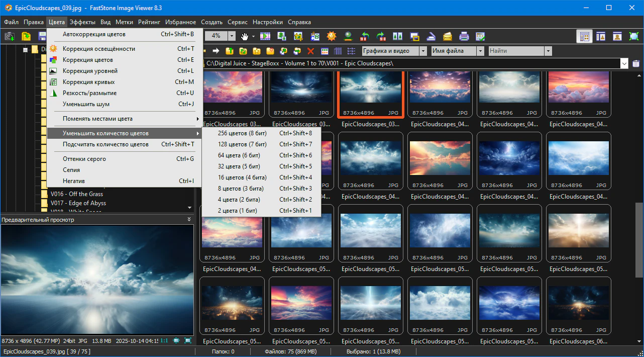The height and width of the screenshot is (357, 644).
Task: Click the sun lighting adjustment toolbar icon
Action: pyautogui.click(x=331, y=36)
